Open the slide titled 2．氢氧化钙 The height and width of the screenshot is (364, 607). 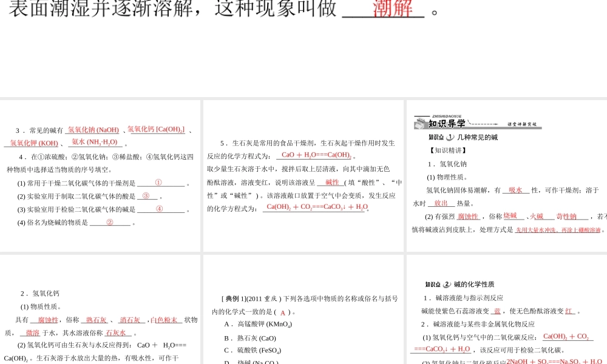(x=100, y=309)
